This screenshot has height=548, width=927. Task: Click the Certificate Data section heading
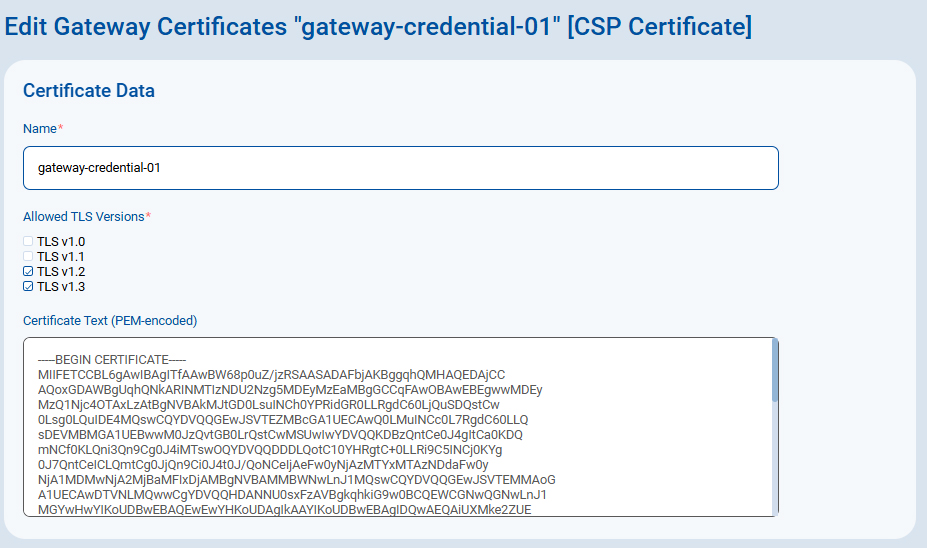pos(89,91)
